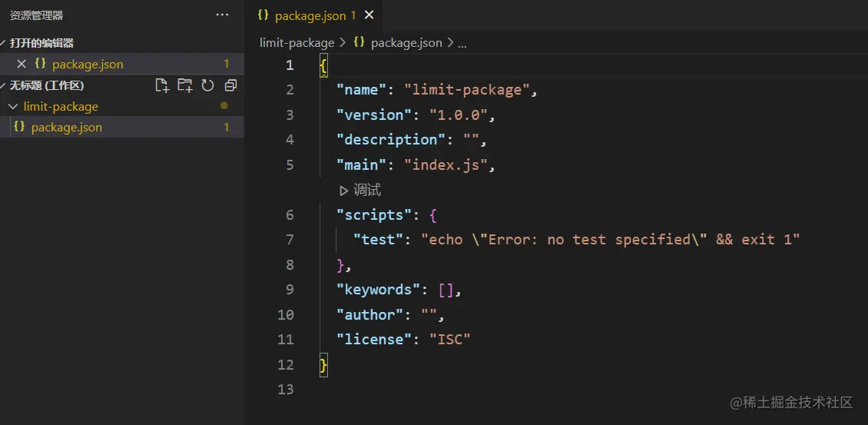This screenshot has height=425, width=868.
Task: Click the closing brace on line 12
Action: click(x=324, y=364)
